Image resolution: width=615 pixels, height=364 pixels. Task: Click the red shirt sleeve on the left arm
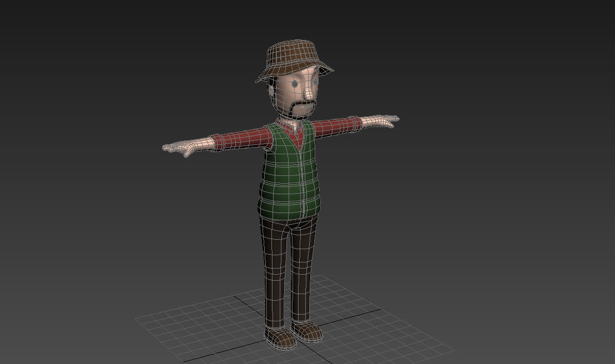click(241, 139)
